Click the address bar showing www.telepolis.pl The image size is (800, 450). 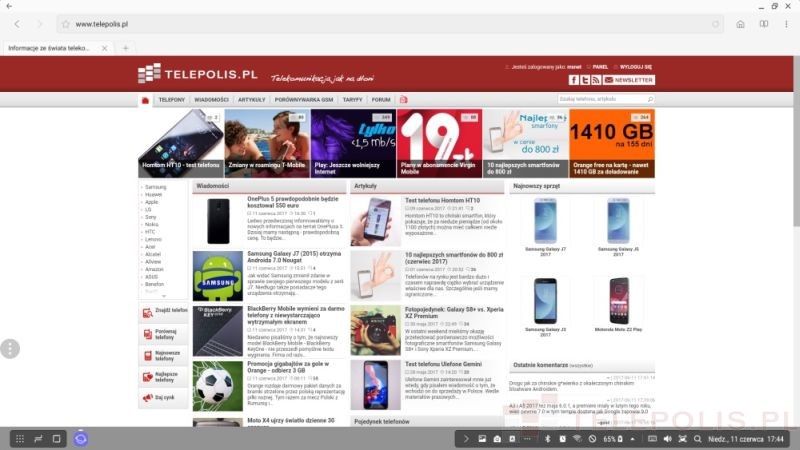pyautogui.click(x=390, y=24)
